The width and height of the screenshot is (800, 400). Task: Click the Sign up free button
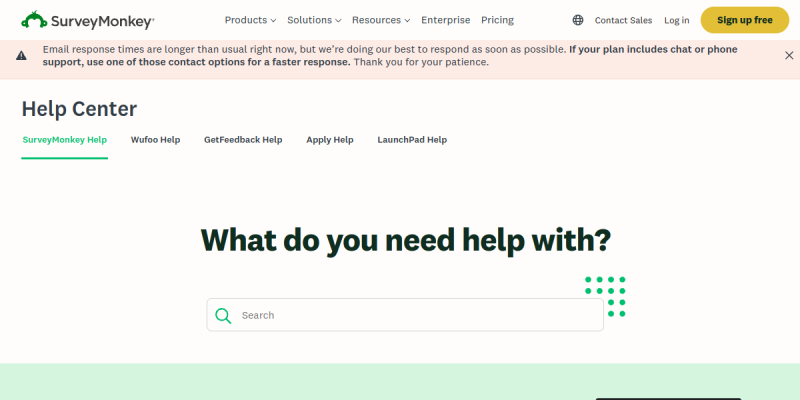[x=745, y=20]
